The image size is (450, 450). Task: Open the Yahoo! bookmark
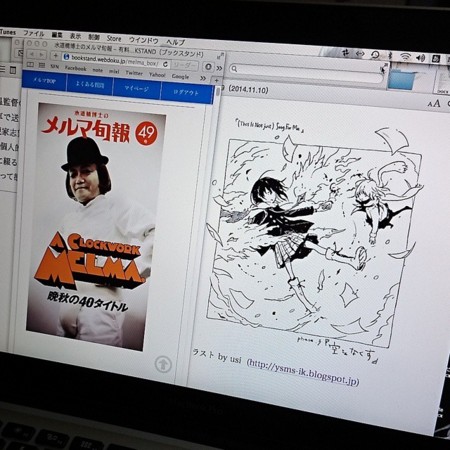click(157, 74)
